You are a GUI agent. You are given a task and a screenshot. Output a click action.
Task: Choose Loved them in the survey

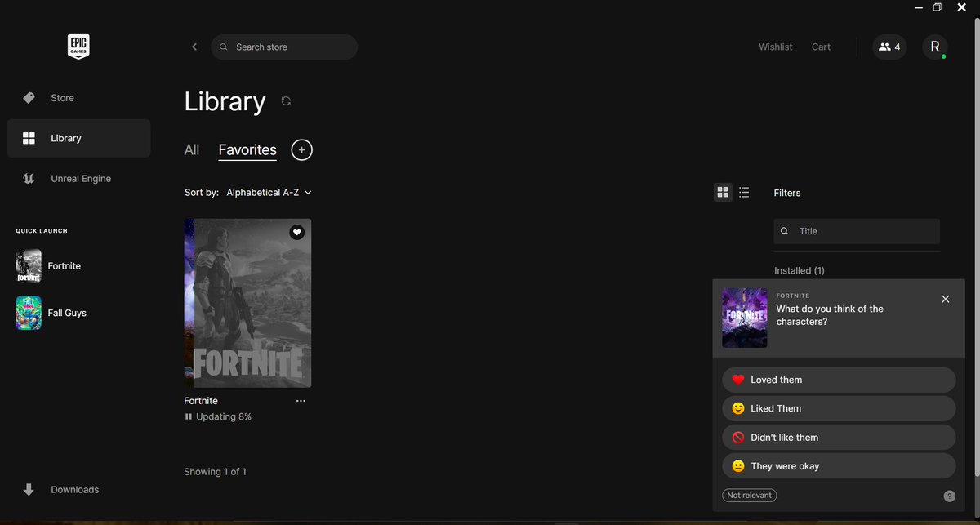(x=839, y=380)
